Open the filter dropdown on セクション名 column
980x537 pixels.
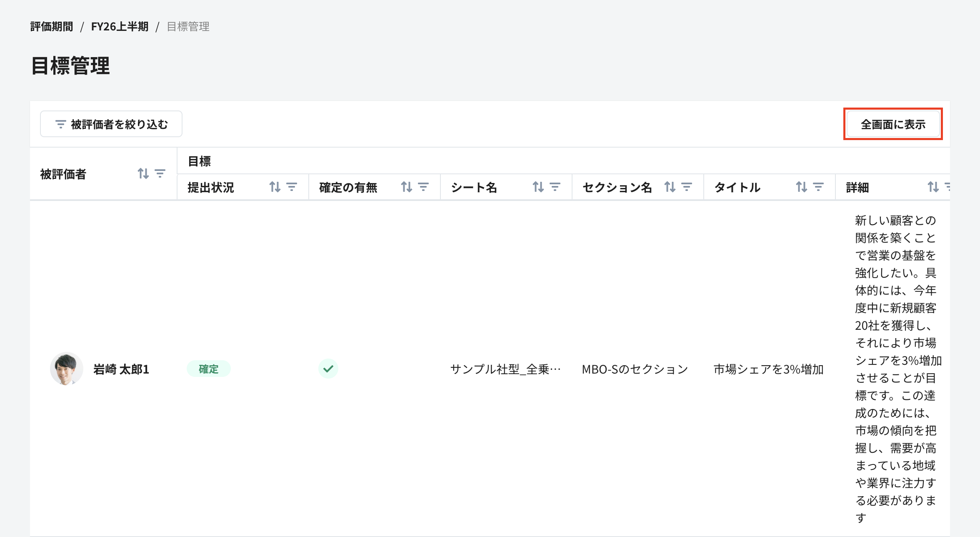click(687, 187)
